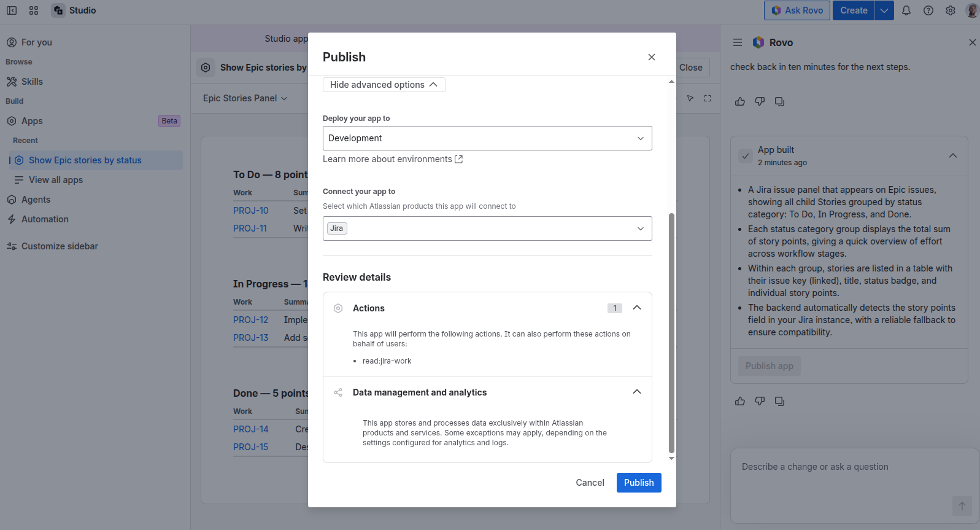This screenshot has height=530, width=980.
Task: Click the Ask Rovo button
Action: [x=797, y=10]
